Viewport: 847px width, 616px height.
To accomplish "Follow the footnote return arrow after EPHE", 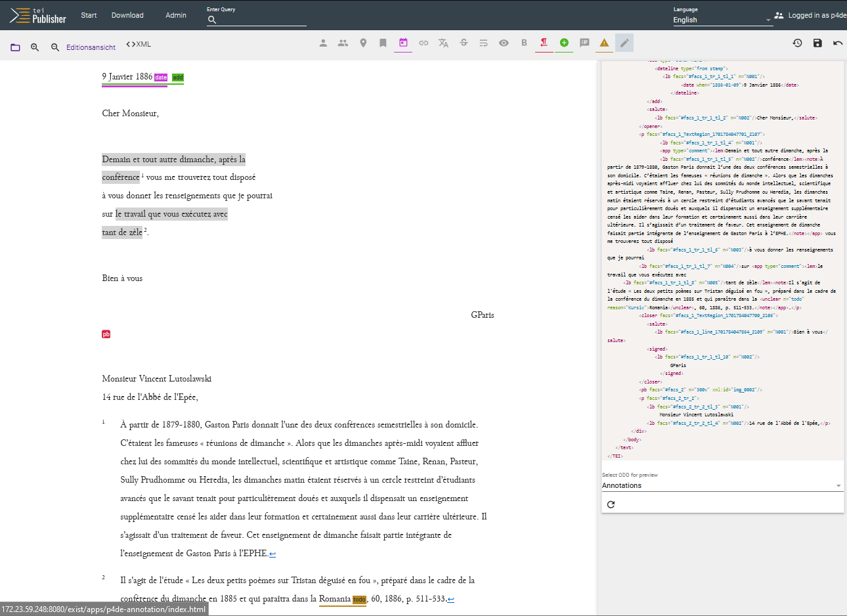I will 271,553.
